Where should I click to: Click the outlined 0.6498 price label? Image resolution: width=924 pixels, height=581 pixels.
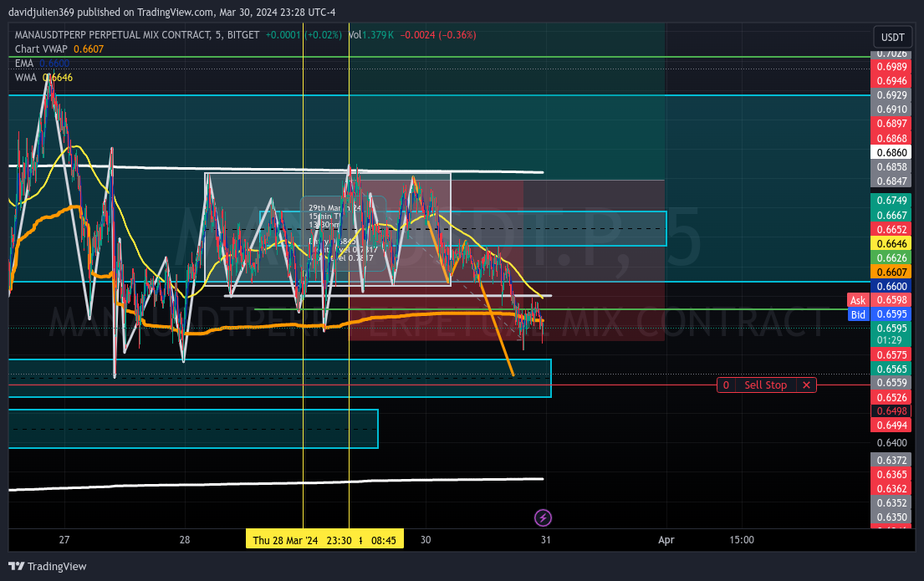point(891,410)
